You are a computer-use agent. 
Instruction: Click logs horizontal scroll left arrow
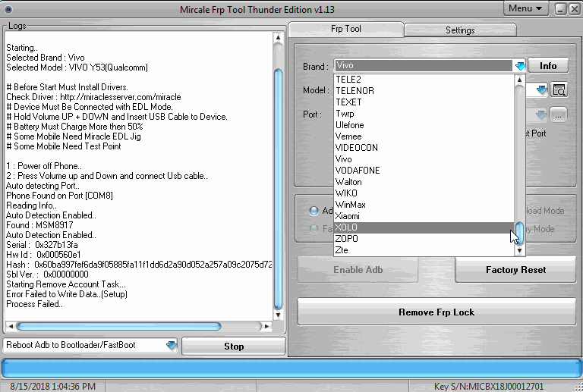click(x=11, y=326)
